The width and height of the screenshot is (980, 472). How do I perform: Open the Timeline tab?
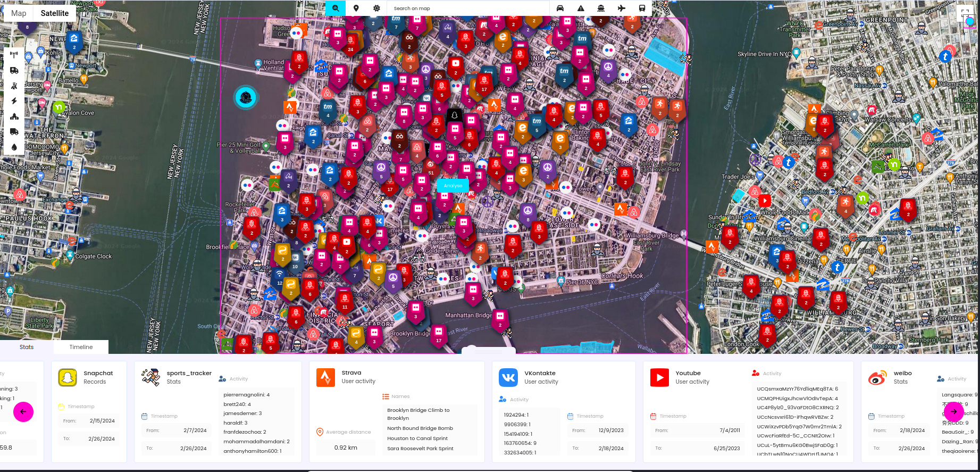[81, 347]
